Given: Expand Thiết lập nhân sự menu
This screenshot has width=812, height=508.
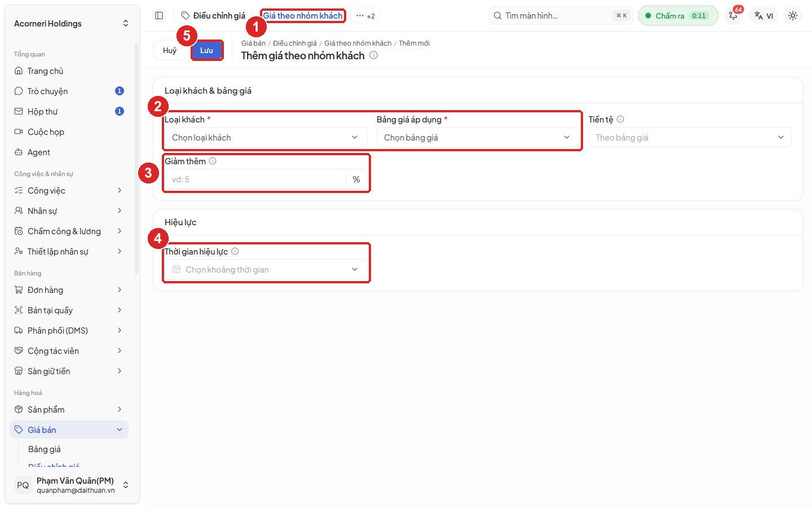Looking at the screenshot, I should [x=69, y=252].
